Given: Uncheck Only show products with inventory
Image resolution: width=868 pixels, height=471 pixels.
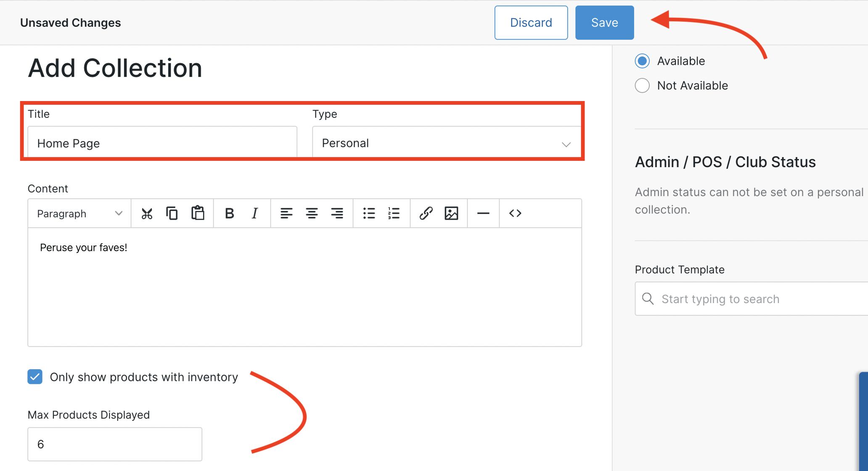Looking at the screenshot, I should point(35,377).
